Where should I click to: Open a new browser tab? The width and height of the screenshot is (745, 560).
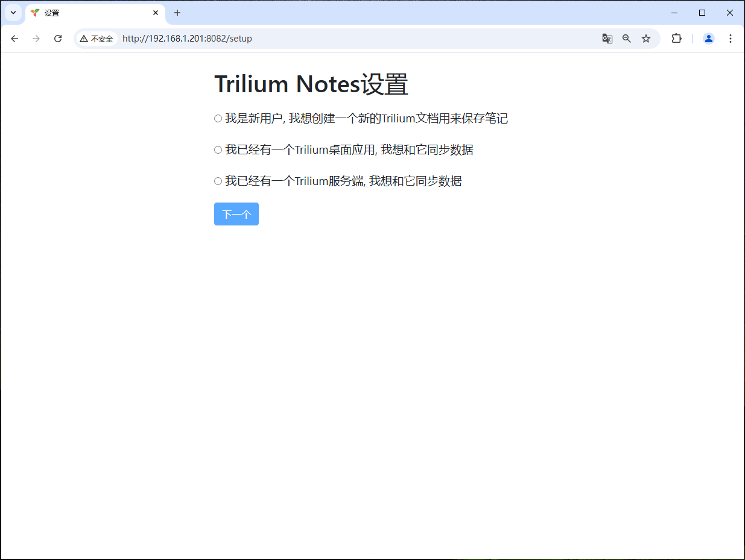[177, 13]
